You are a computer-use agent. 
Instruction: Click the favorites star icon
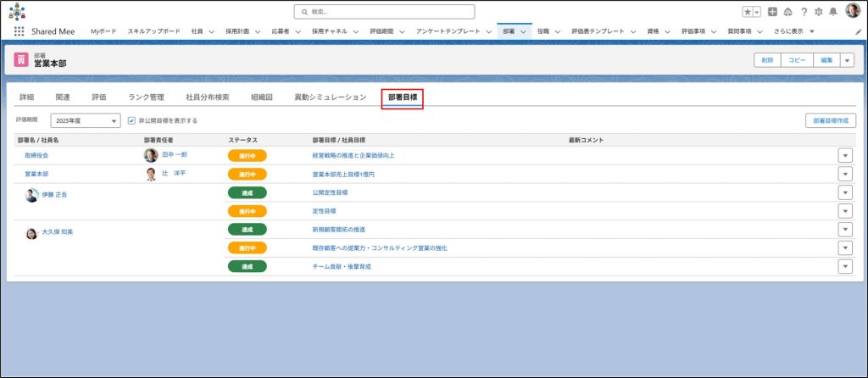[748, 12]
